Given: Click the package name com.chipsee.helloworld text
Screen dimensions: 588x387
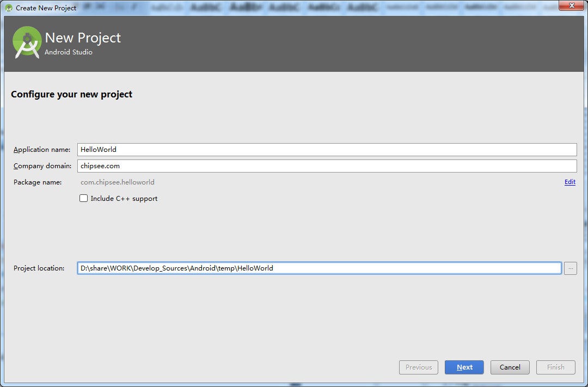Looking at the screenshot, I should click(x=118, y=182).
